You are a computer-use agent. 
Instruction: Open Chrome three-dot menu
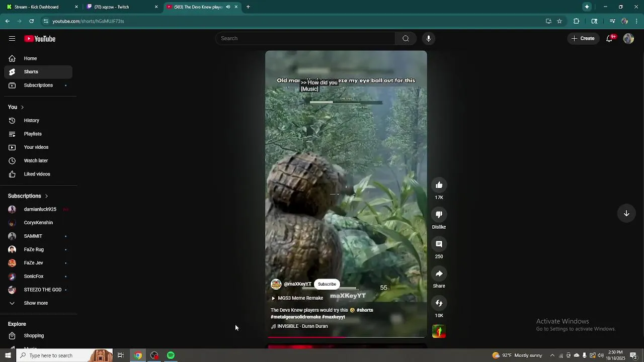[637, 21]
